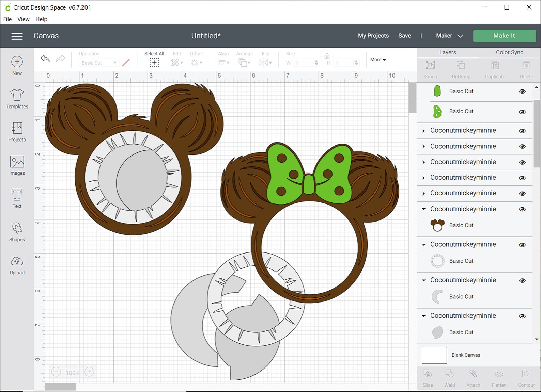Hide the Coconutmickeyminnie group with brown ears layer
541x392 pixels.
pos(522,209)
